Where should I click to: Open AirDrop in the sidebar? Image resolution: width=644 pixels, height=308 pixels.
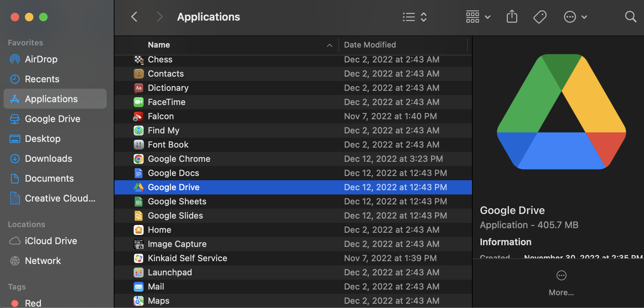point(55,59)
